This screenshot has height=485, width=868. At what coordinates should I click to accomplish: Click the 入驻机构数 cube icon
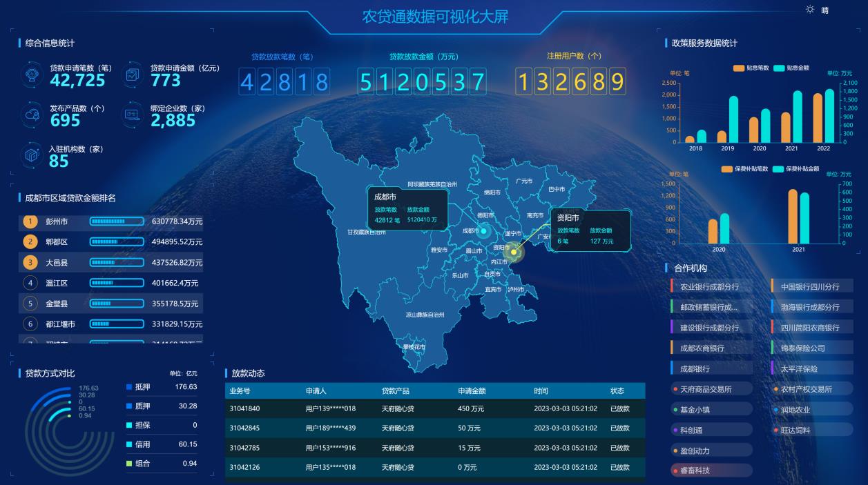tap(32, 155)
